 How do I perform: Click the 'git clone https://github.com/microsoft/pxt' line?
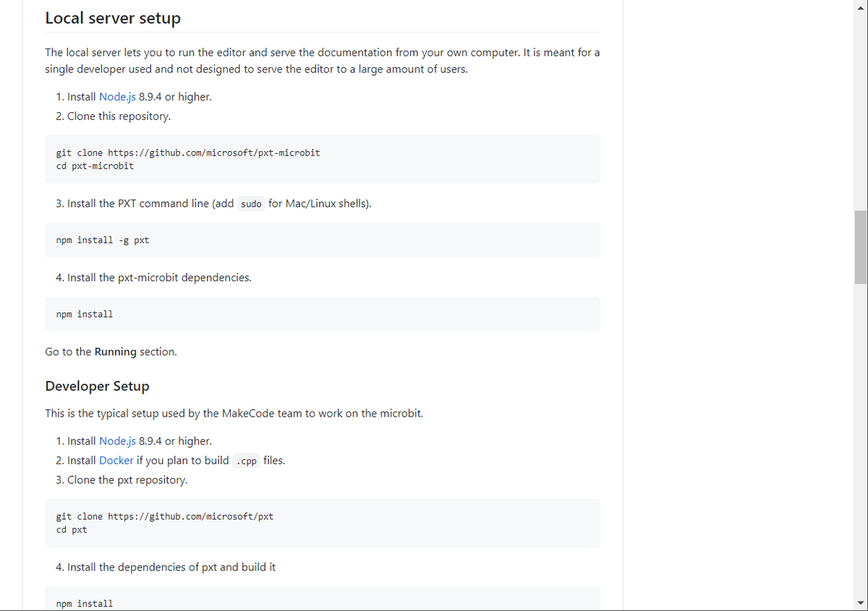pos(165,517)
